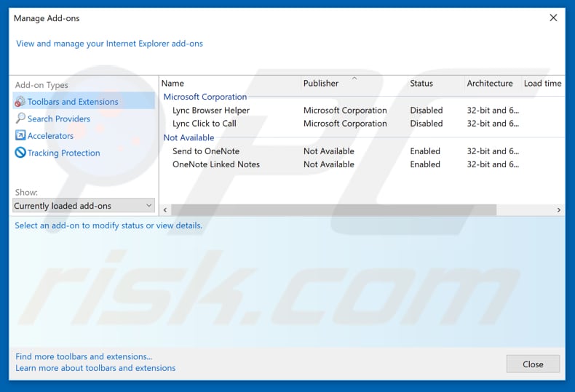This screenshot has width=575, height=392.
Task: Click Not Available publisher of Send to OneNote
Action: [x=329, y=151]
